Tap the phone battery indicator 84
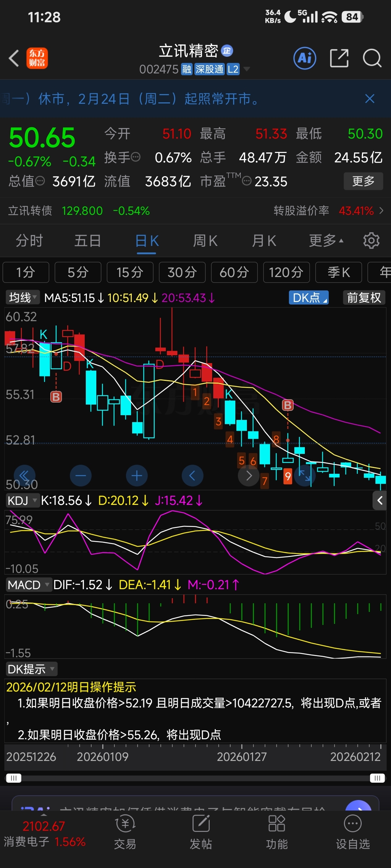 coord(352,17)
